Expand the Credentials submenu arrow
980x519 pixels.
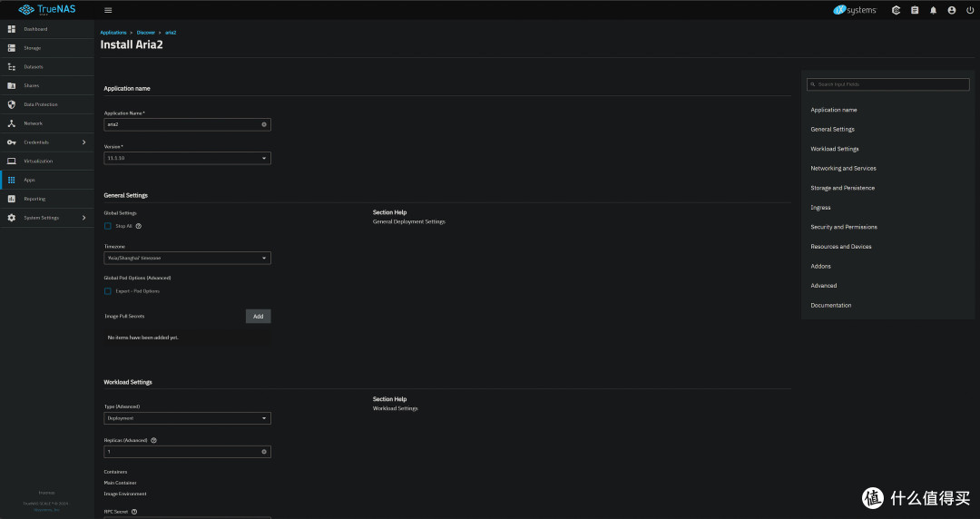pos(83,142)
